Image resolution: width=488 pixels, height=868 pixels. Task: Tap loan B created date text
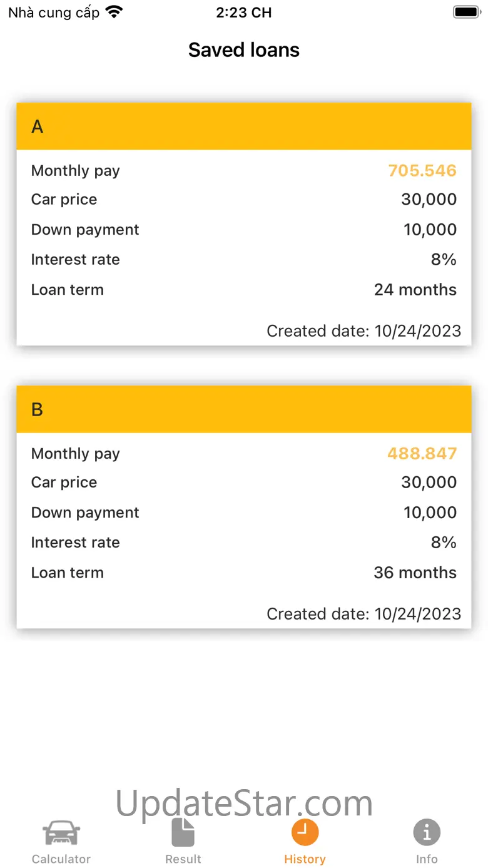tap(363, 614)
